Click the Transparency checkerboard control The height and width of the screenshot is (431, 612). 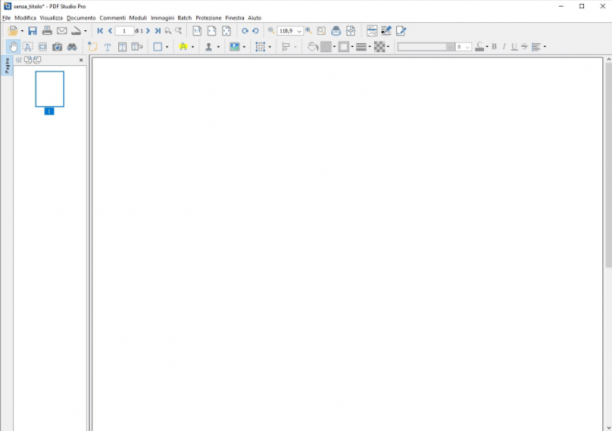pos(379,47)
